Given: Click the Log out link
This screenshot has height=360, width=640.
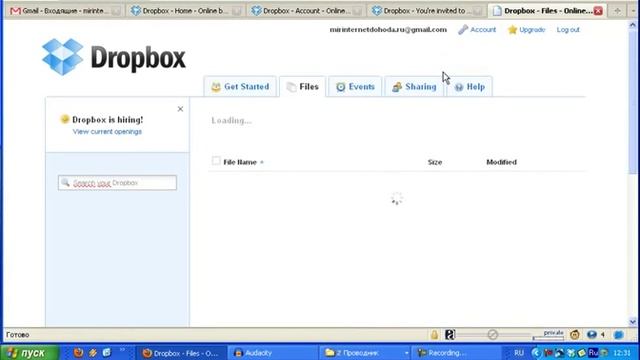Looking at the screenshot, I should 568,29.
